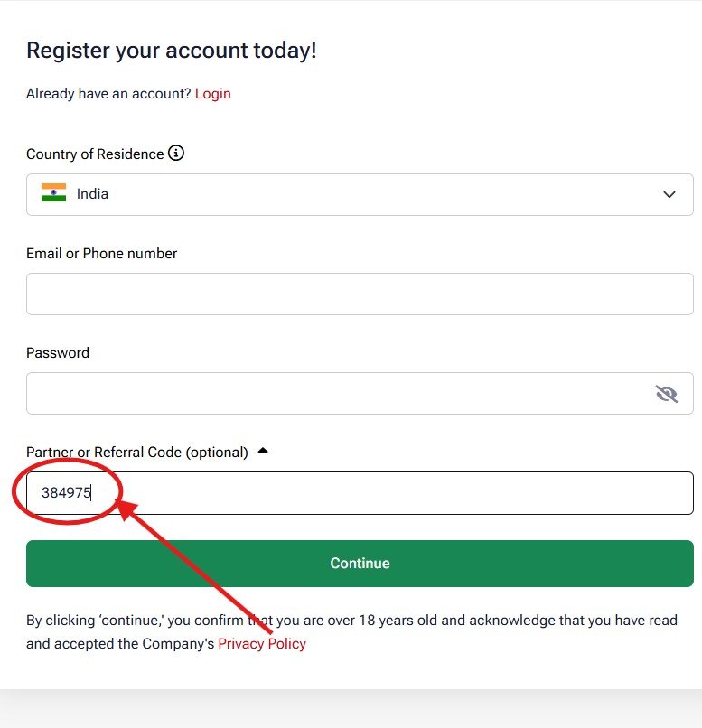
Task: Click the chevron to change country from India
Action: 669,194
